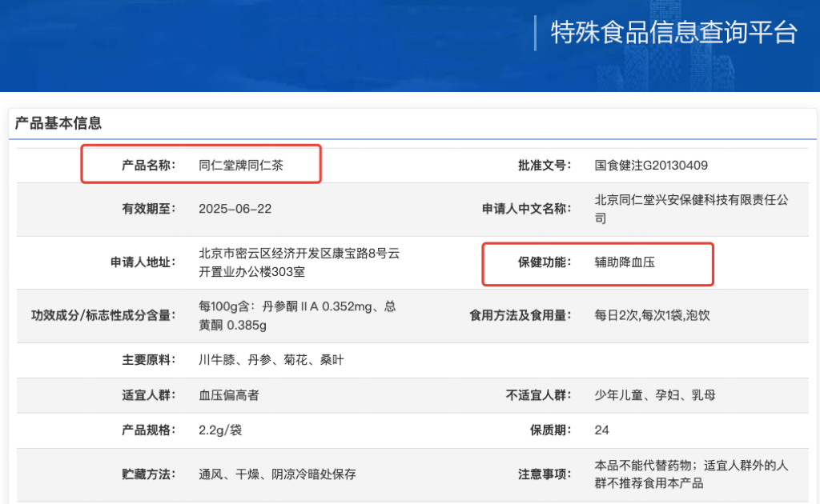Screen dimensions: 820x504
Task: Select address text 北京市密云区经济开发区康宝路8号
Action: pyautogui.click(x=293, y=254)
